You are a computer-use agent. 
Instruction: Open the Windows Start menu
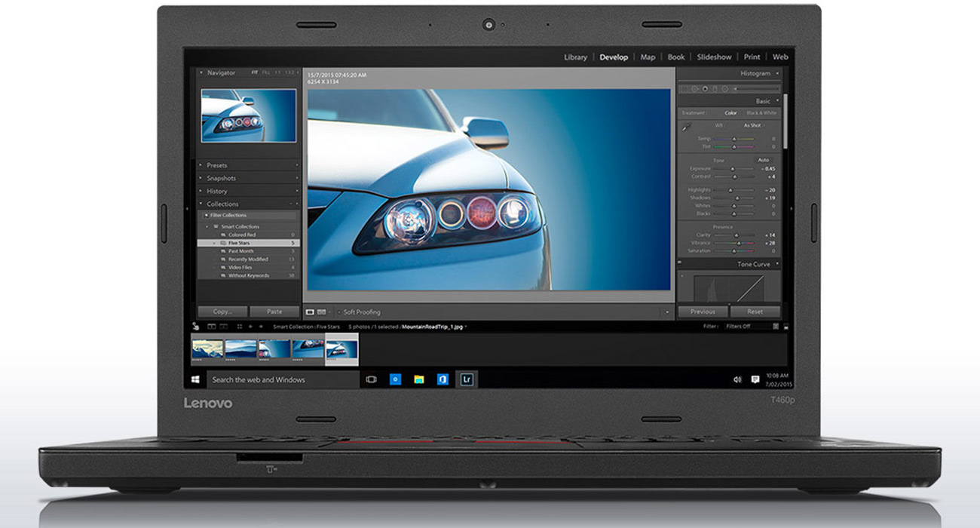click(196, 379)
